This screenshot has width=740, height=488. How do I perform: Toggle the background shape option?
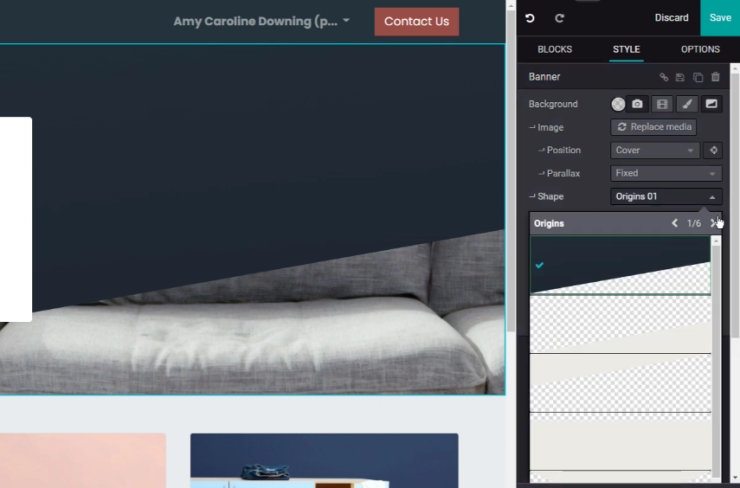(711, 104)
